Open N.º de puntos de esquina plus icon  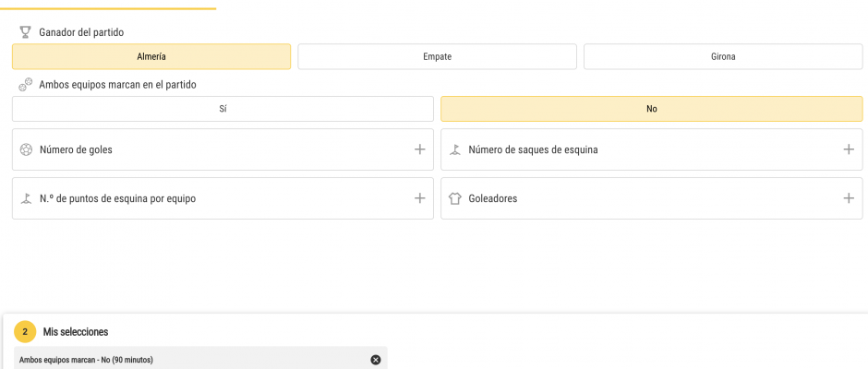point(419,198)
